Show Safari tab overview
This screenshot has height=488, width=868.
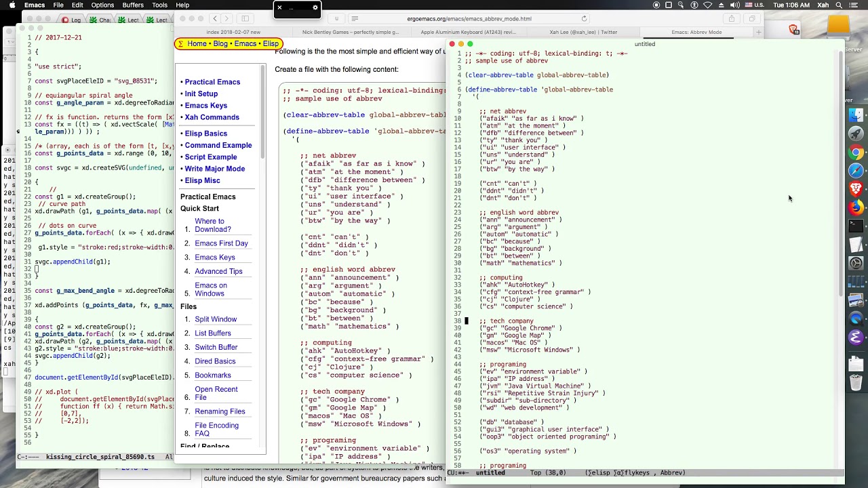click(752, 19)
